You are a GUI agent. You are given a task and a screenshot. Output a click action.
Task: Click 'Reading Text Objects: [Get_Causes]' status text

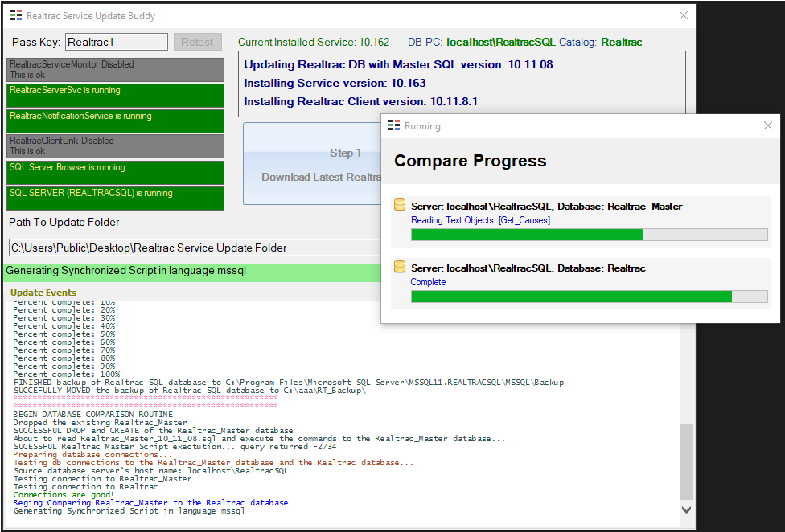tap(481, 220)
